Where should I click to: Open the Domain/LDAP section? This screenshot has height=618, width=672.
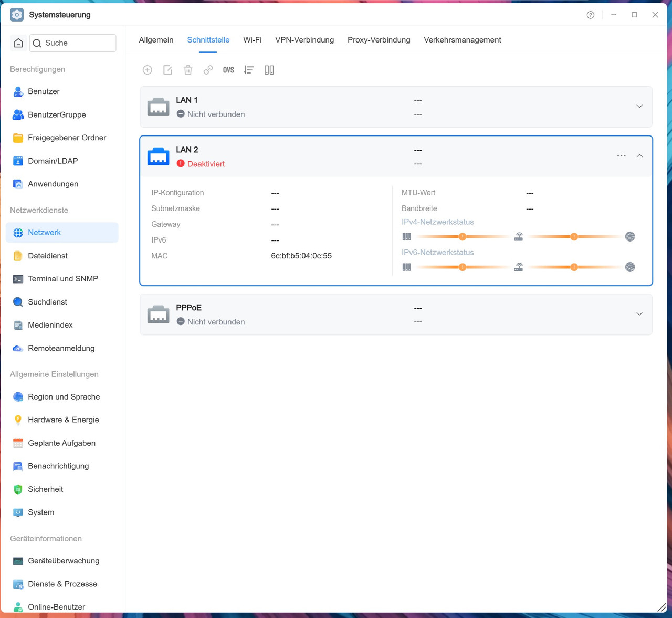coord(62,161)
